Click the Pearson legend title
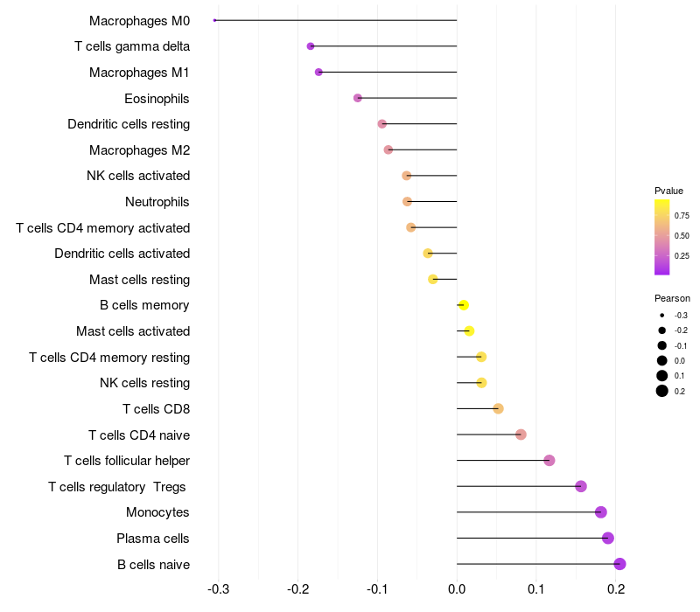700x612 pixels. tap(672, 298)
